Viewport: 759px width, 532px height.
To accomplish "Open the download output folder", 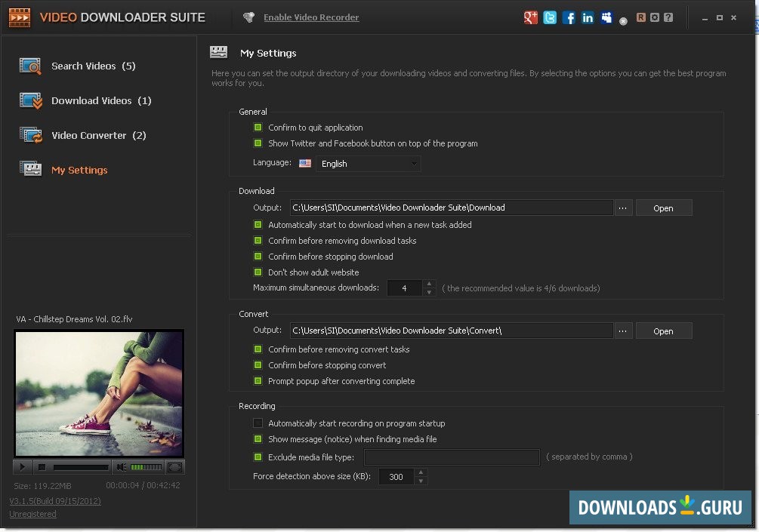I will pos(664,208).
